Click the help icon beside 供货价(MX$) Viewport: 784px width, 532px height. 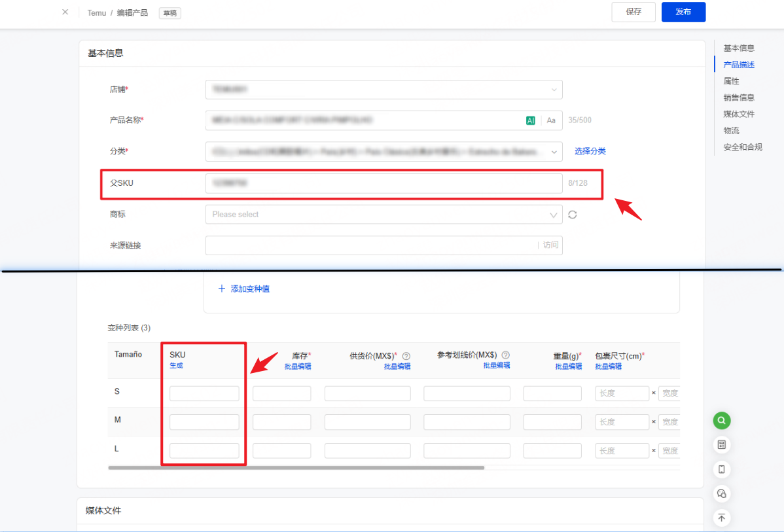[x=406, y=356]
